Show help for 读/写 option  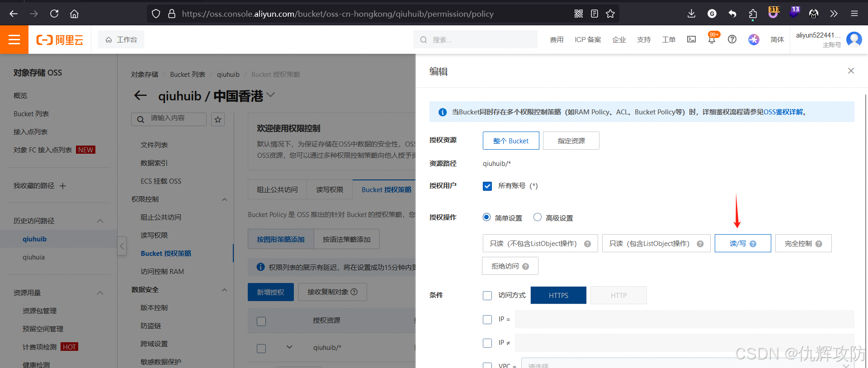[753, 244]
